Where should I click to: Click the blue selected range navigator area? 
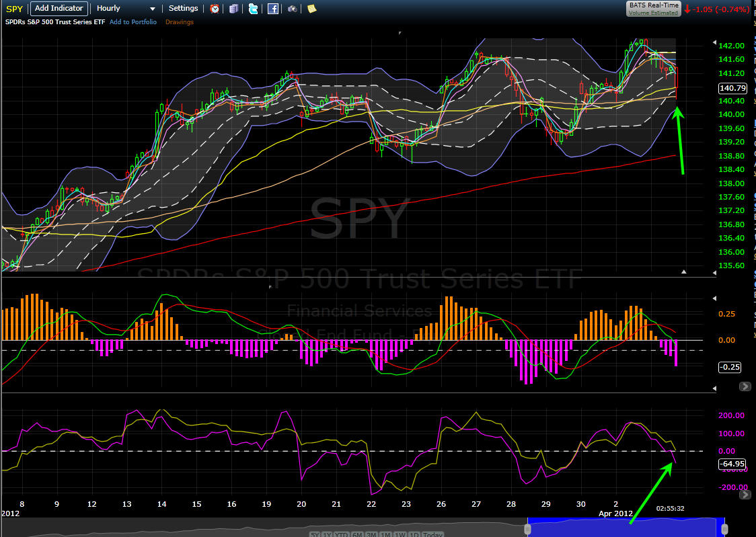[626, 528]
